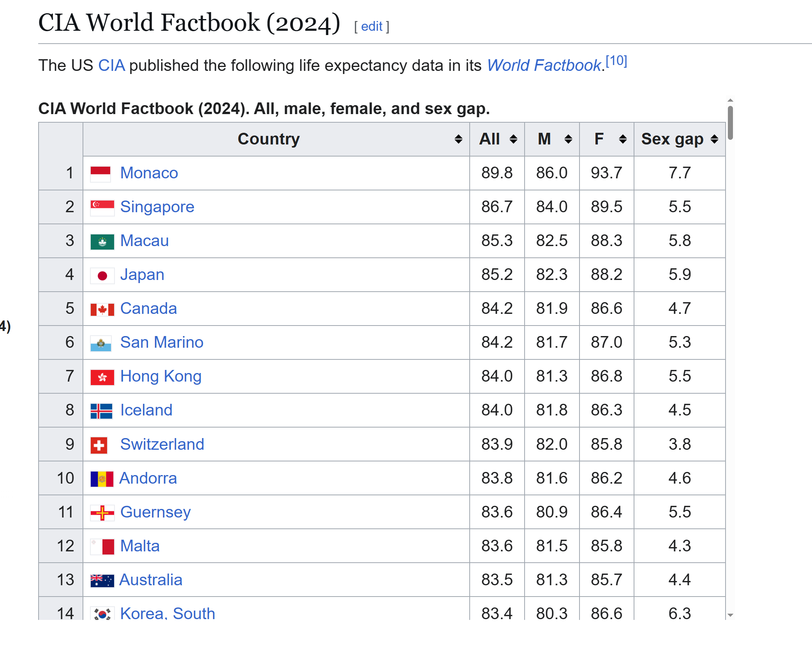Click the Canada flag icon

102,310
